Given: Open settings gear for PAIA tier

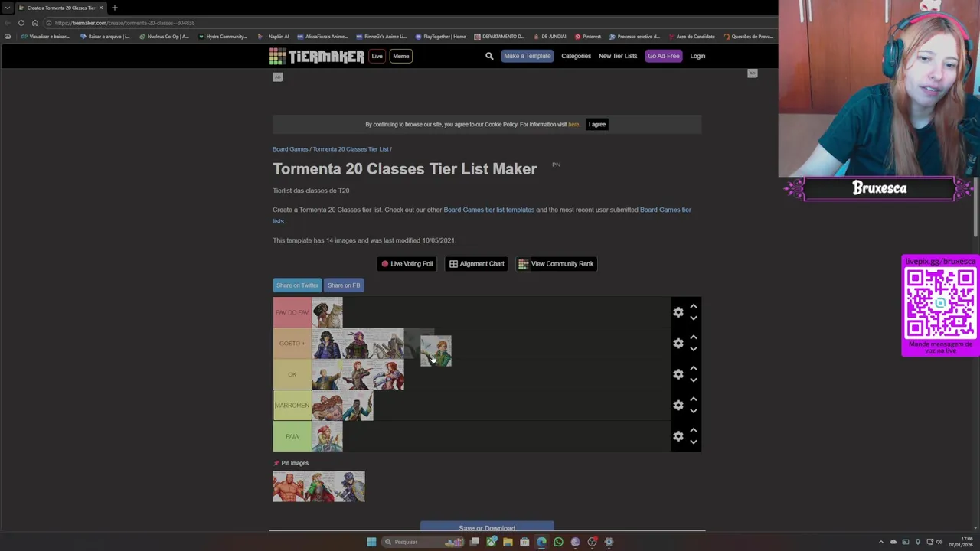Looking at the screenshot, I should [678, 436].
